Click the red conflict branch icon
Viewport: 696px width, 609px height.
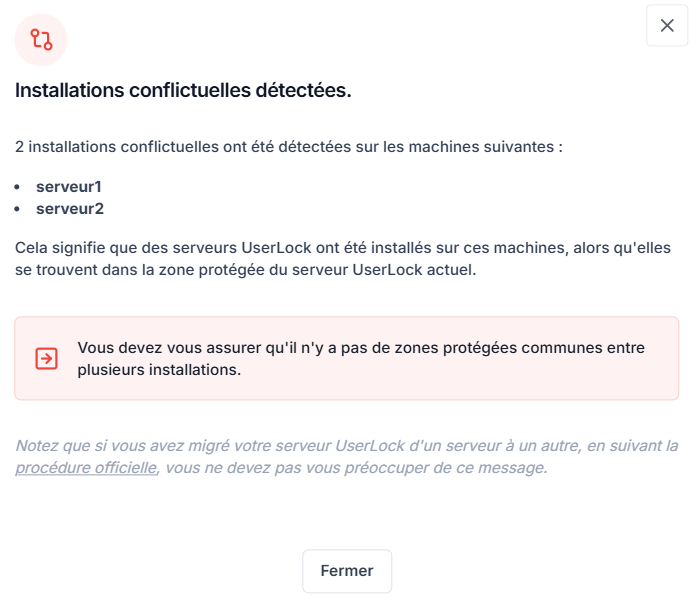coord(41,40)
